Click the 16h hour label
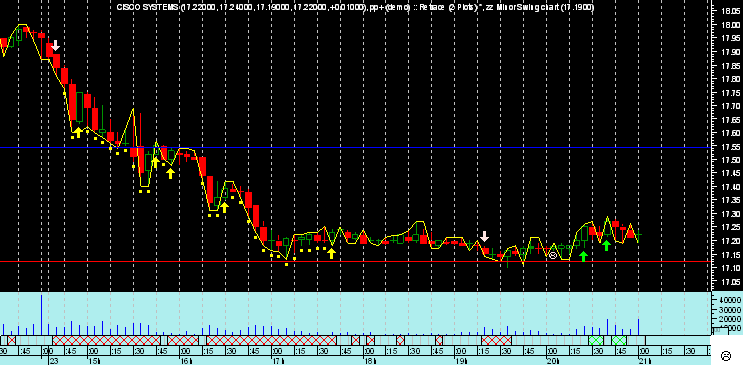The height and width of the screenshot is (365, 743). coord(186,361)
